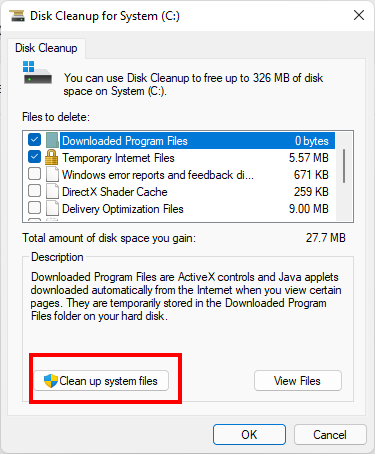Viewport: 375px width, 454px height.
Task: Enable the DirectX Shader Cache checkbox
Action: [x=35, y=191]
